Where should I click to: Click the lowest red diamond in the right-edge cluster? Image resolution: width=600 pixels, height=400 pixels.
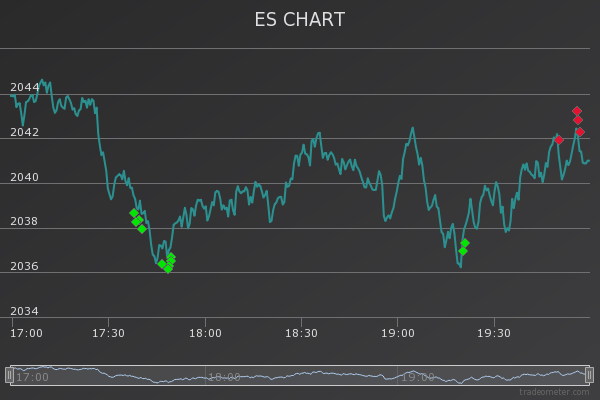tap(579, 132)
